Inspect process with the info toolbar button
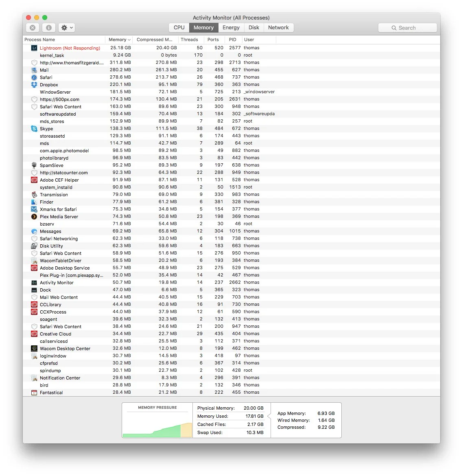This screenshot has height=476, width=463. 48,28
